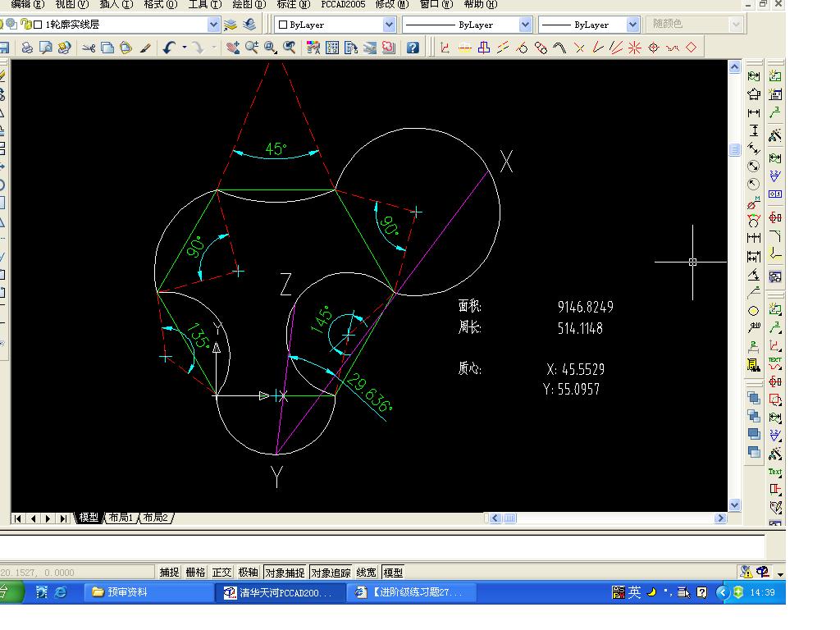Open the Properties palette icon

(x=313, y=48)
